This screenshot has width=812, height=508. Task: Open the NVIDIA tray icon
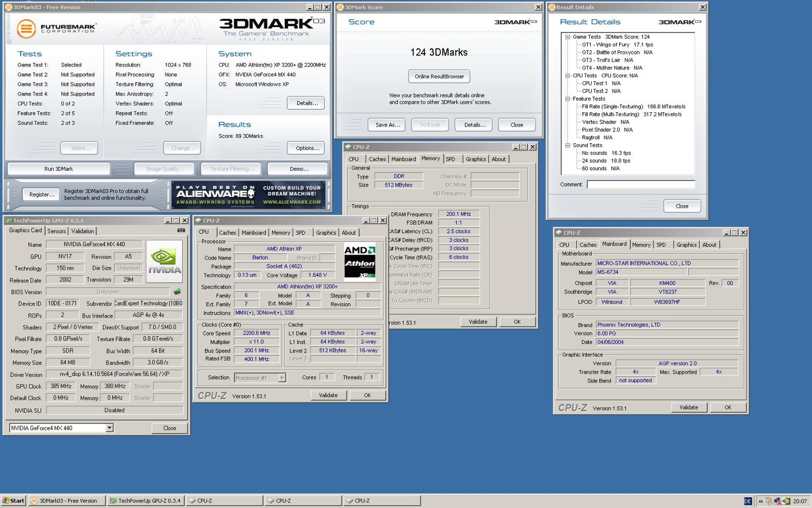786,501
